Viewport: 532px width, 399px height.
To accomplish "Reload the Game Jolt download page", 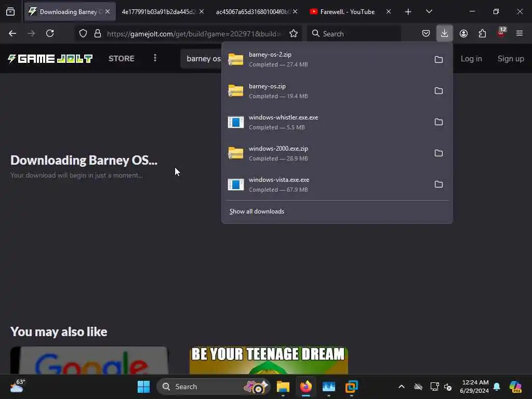I will point(50,34).
